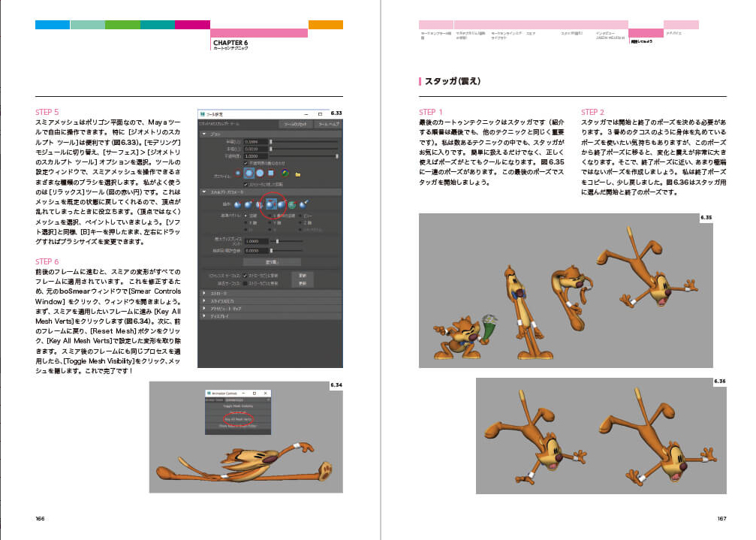Viewport: 756px width, 540px height.
Task: Collapse the Sculpt Parameters section
Action: pos(203,192)
